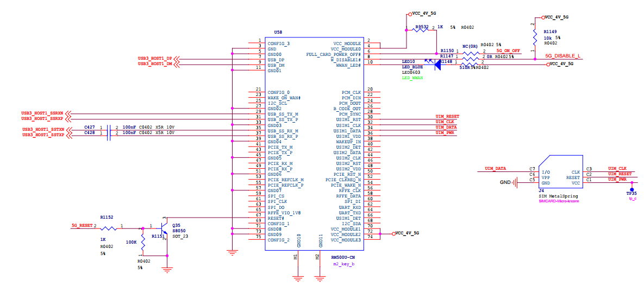Select the green LED_WWAN label
Viewport: 644px width, 287px height.
coord(412,78)
